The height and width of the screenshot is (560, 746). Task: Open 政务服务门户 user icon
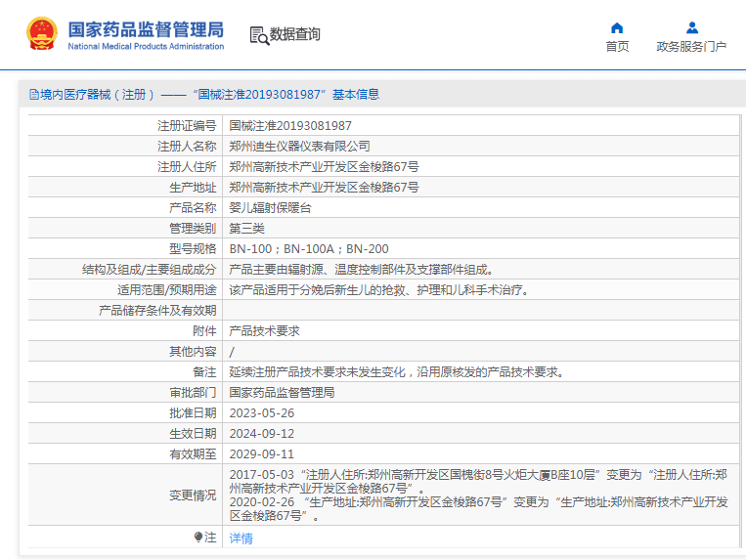[x=692, y=28]
